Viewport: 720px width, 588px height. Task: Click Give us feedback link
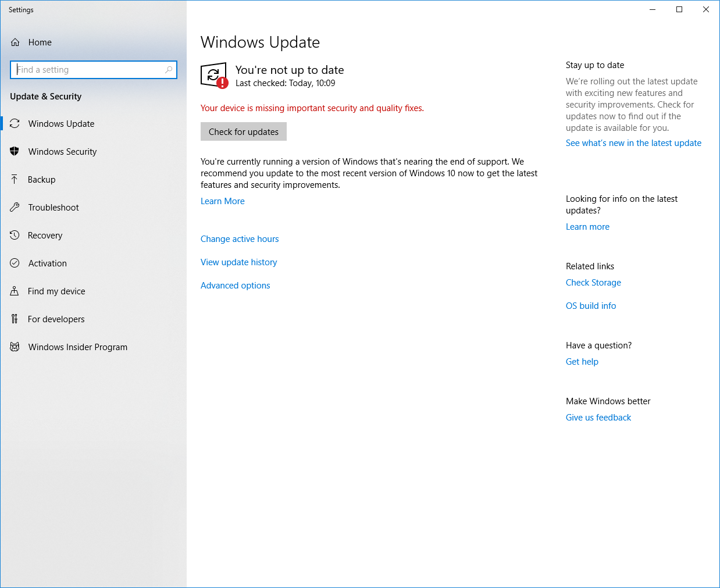point(598,418)
